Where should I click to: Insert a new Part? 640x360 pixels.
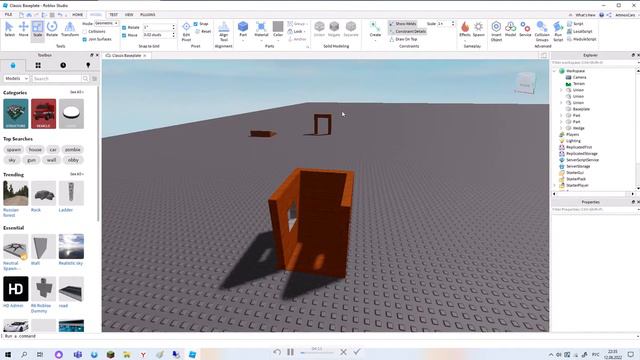click(x=243, y=29)
